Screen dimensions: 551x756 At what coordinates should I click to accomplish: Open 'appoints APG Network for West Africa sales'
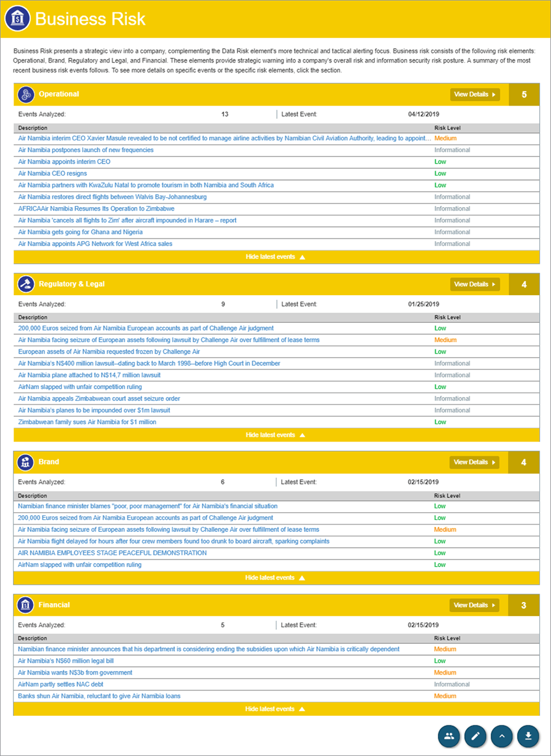(x=95, y=244)
